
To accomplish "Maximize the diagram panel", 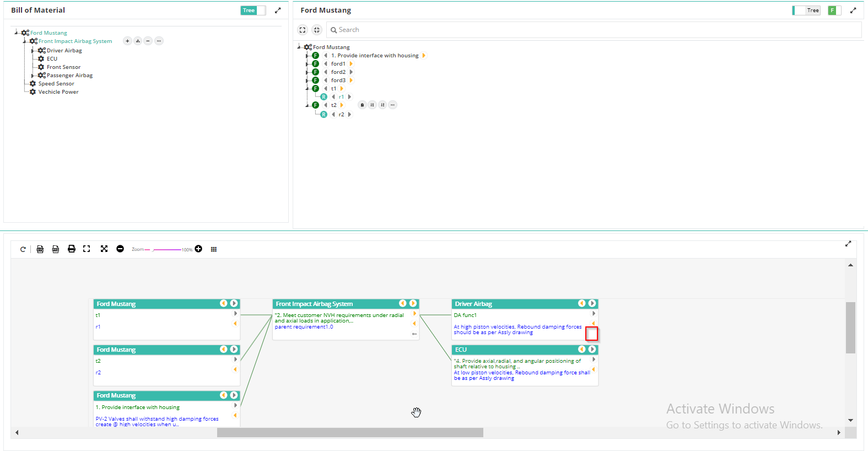I will (x=848, y=244).
